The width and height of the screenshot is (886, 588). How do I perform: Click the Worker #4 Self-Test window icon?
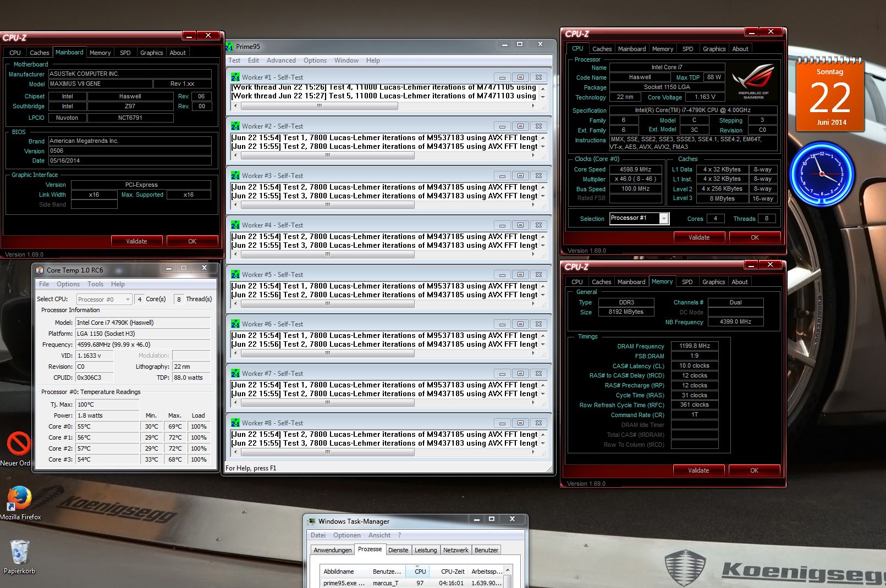click(235, 225)
